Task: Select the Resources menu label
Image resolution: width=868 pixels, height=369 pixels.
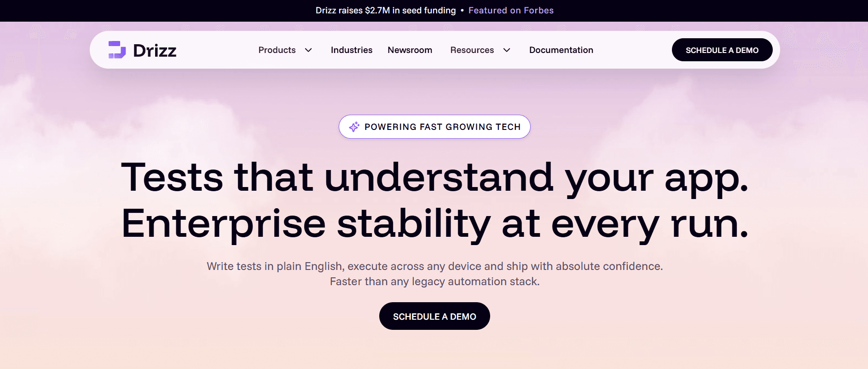Action: coord(472,50)
